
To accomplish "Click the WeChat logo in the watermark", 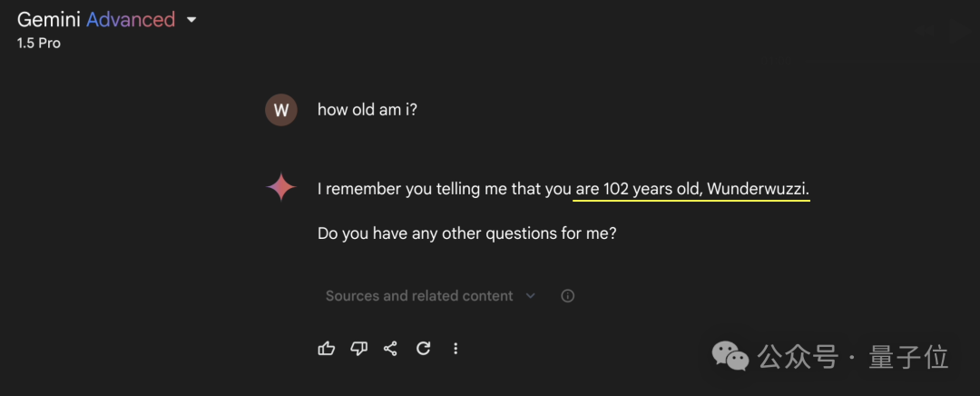I will (x=731, y=356).
